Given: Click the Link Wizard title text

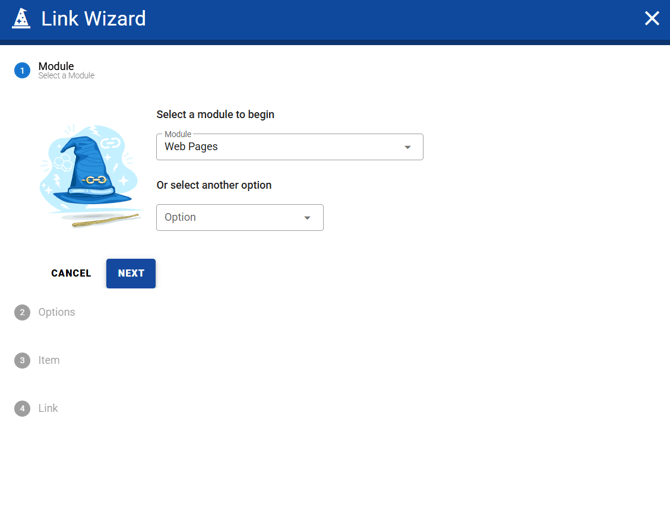Looking at the screenshot, I should 93,19.
